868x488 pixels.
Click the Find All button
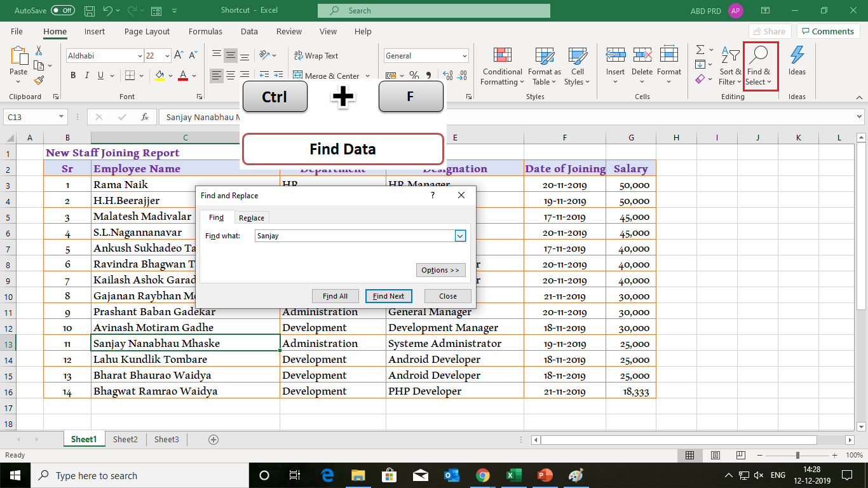(x=335, y=295)
